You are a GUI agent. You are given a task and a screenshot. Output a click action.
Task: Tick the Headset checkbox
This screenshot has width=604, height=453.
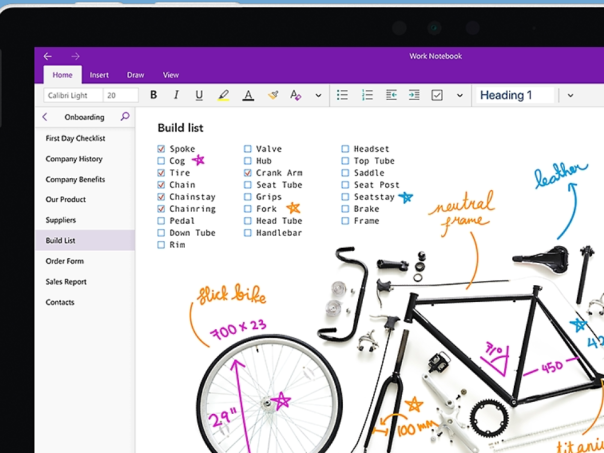345,149
